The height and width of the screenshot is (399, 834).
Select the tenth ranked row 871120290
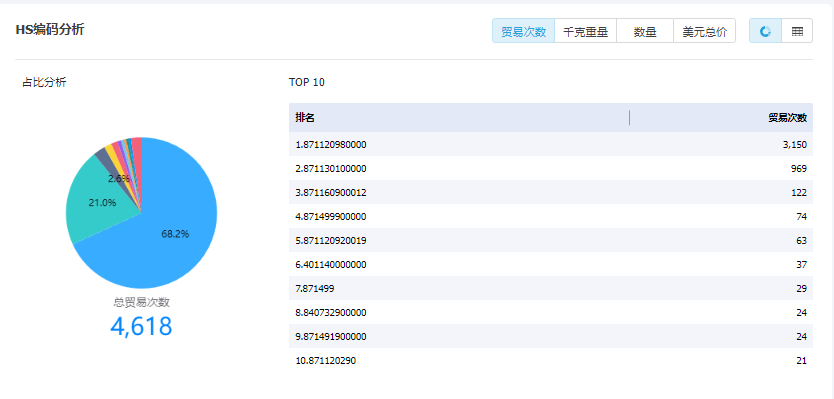[551, 360]
